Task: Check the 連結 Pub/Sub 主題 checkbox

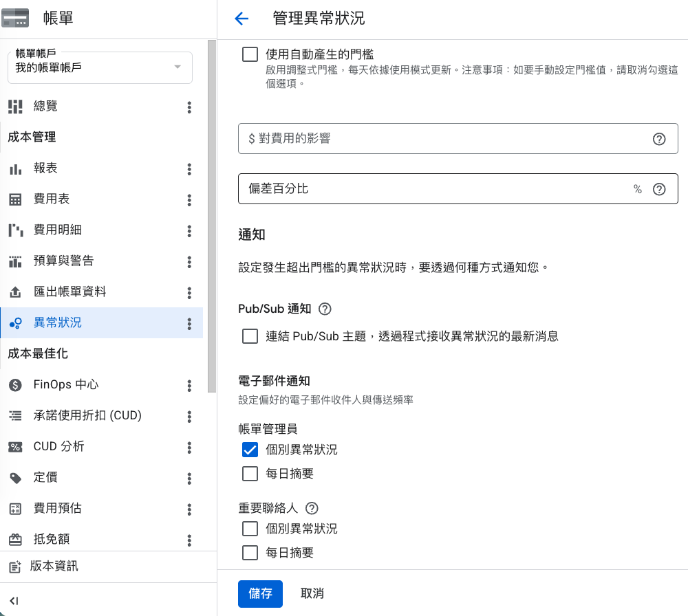Action: coord(250,336)
